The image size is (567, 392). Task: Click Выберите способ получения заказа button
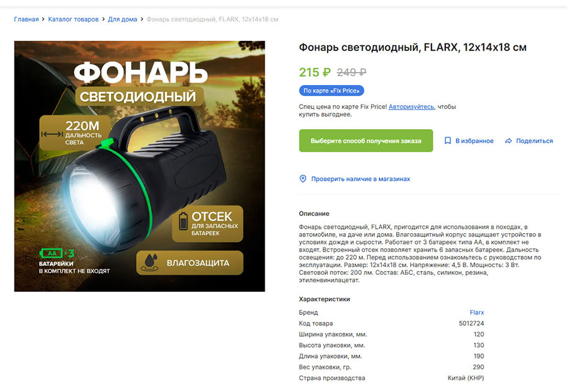pyautogui.click(x=366, y=141)
